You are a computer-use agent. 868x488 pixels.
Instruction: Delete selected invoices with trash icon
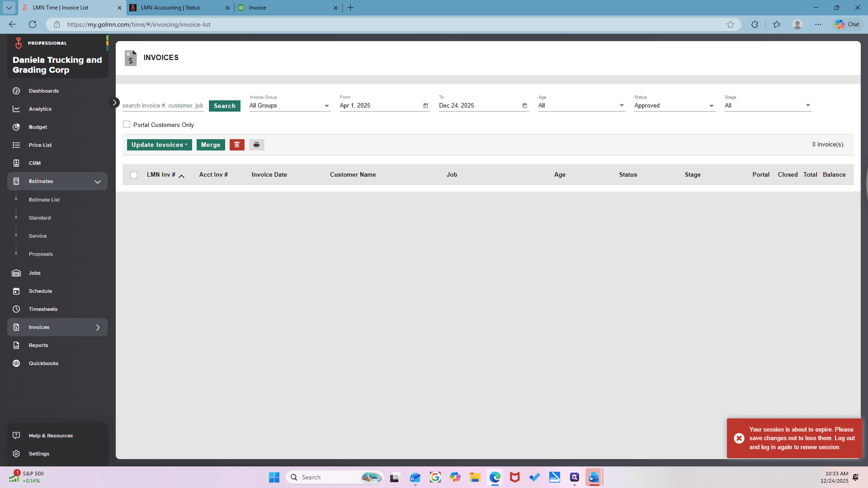coord(237,145)
